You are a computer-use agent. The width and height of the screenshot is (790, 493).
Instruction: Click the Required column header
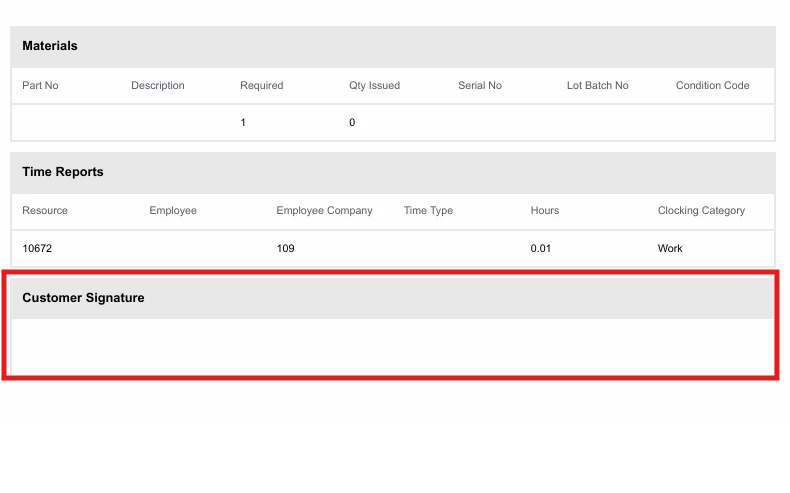[261, 86]
